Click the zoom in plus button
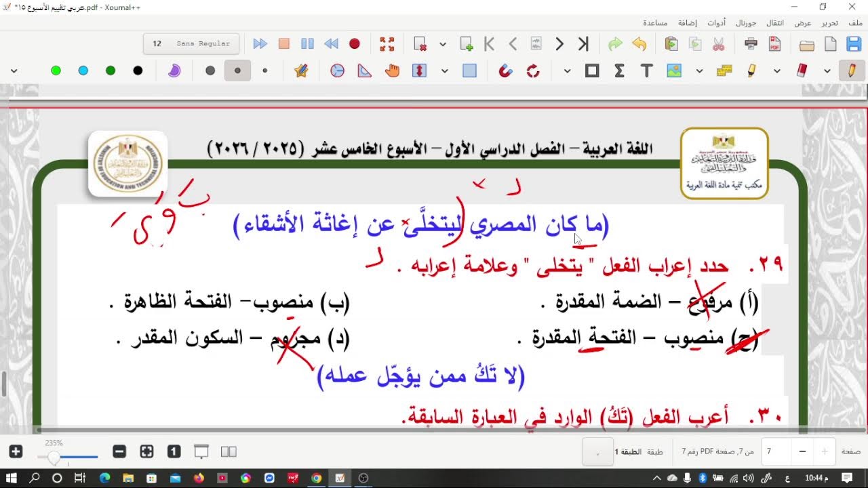Image resolution: width=868 pixels, height=488 pixels. click(16, 451)
